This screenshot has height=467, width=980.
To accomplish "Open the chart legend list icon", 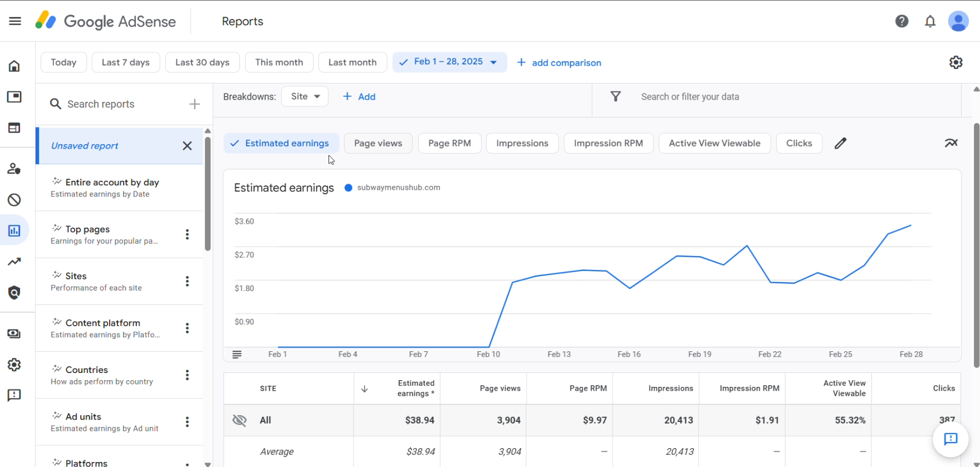I will [237, 355].
